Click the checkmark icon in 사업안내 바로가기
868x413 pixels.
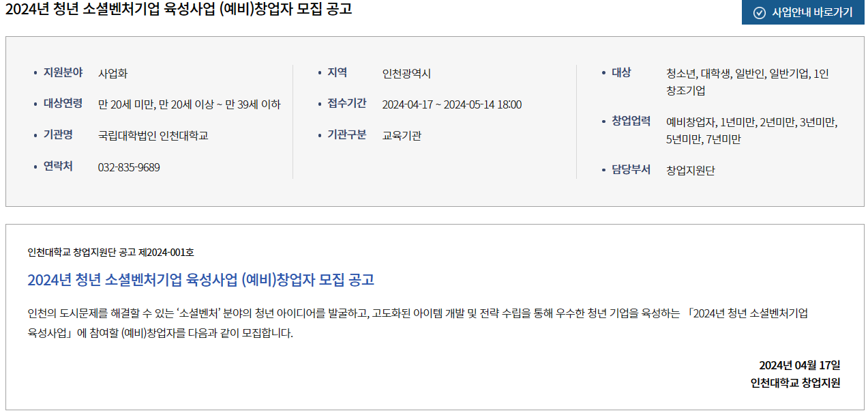(x=759, y=12)
